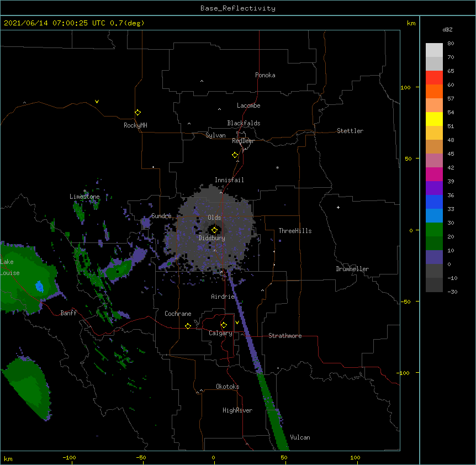476x465 pixels.
Task: Click the yellow diamond marker near RockyMH
Action: [x=138, y=113]
